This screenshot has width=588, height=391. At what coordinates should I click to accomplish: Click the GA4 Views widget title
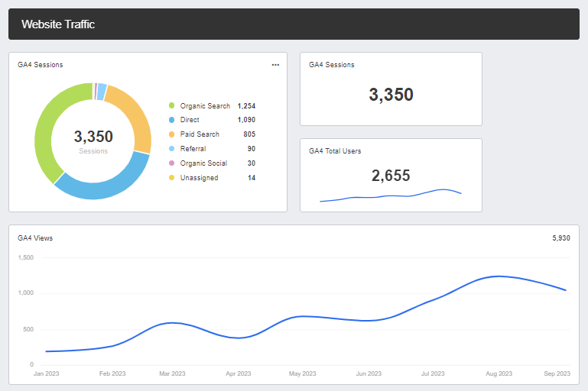pyautogui.click(x=35, y=238)
